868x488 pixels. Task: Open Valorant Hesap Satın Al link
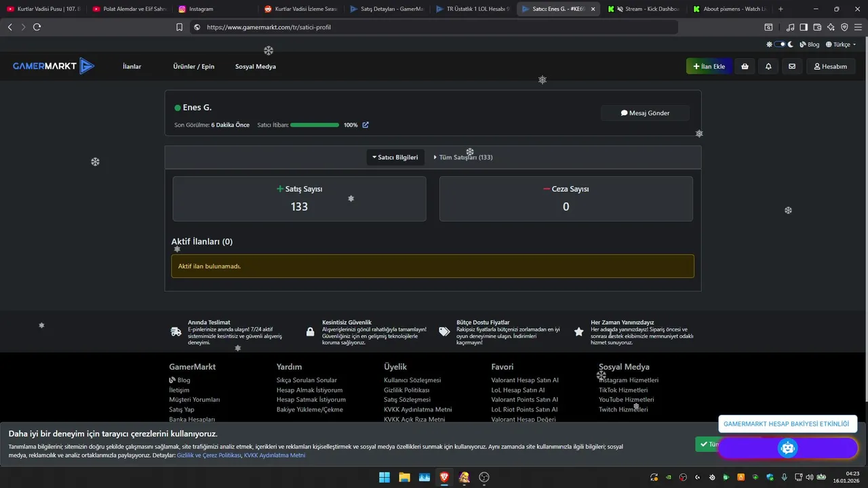click(525, 380)
